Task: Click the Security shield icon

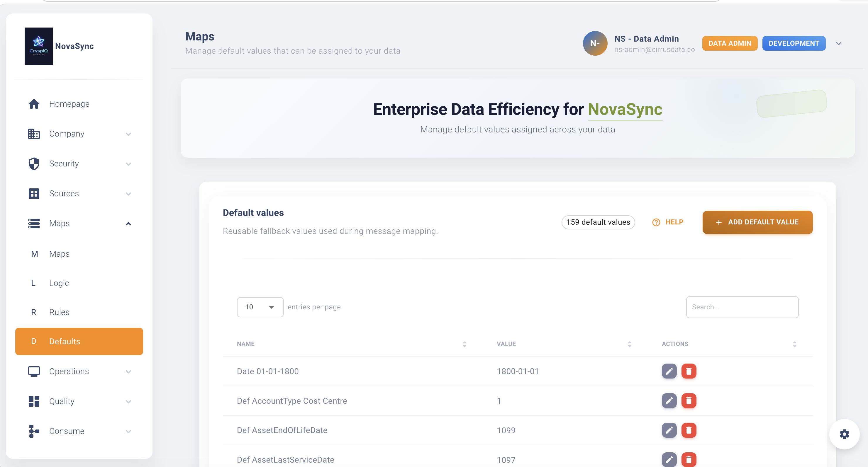Action: click(34, 164)
